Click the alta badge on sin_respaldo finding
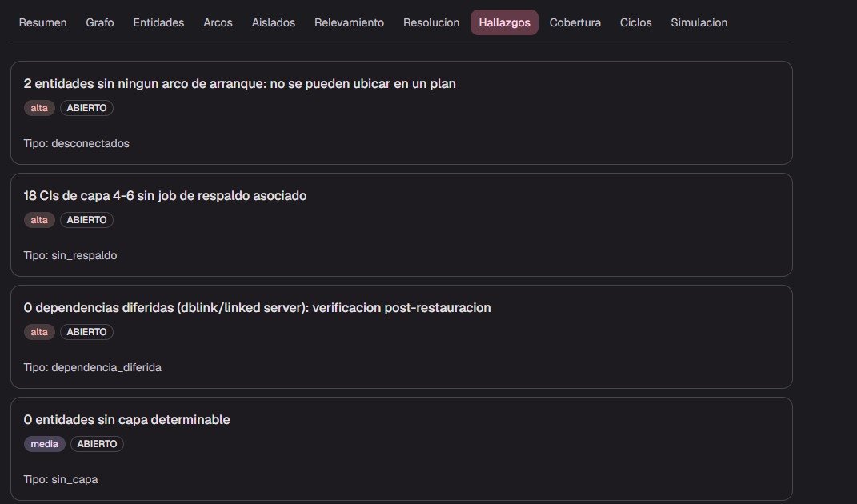 click(x=39, y=220)
